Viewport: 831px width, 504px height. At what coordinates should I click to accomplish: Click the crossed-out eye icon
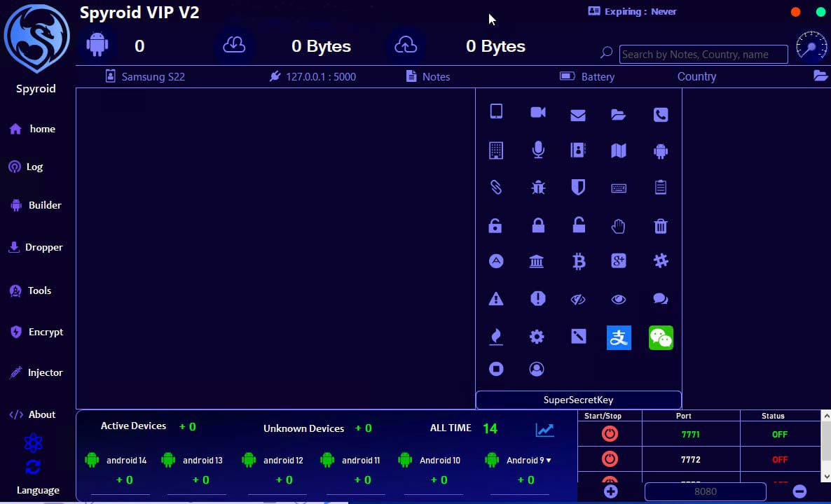point(578,300)
